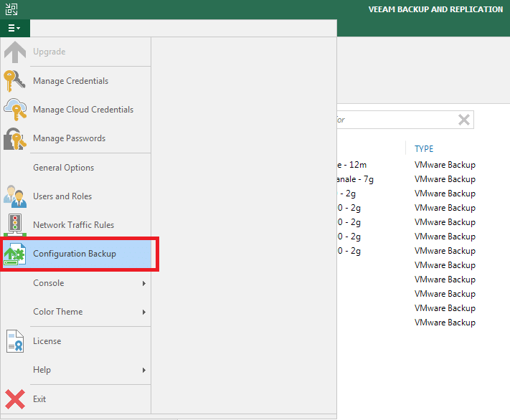Click the Manage Credentials key icon
The height and width of the screenshot is (420, 510).
14,81
